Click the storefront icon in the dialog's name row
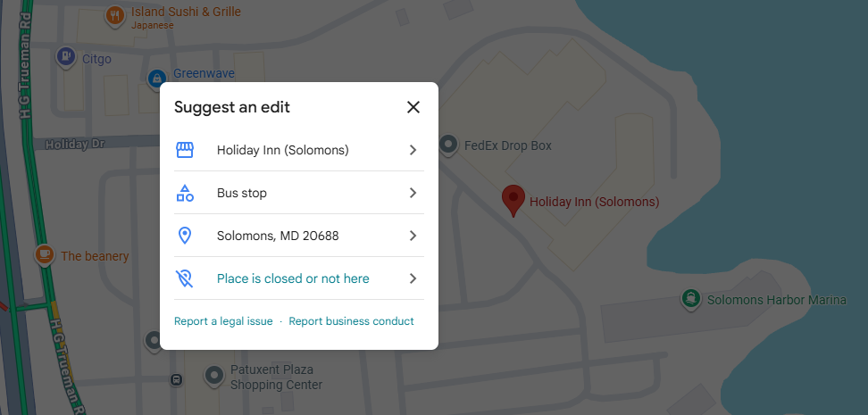 coord(185,150)
